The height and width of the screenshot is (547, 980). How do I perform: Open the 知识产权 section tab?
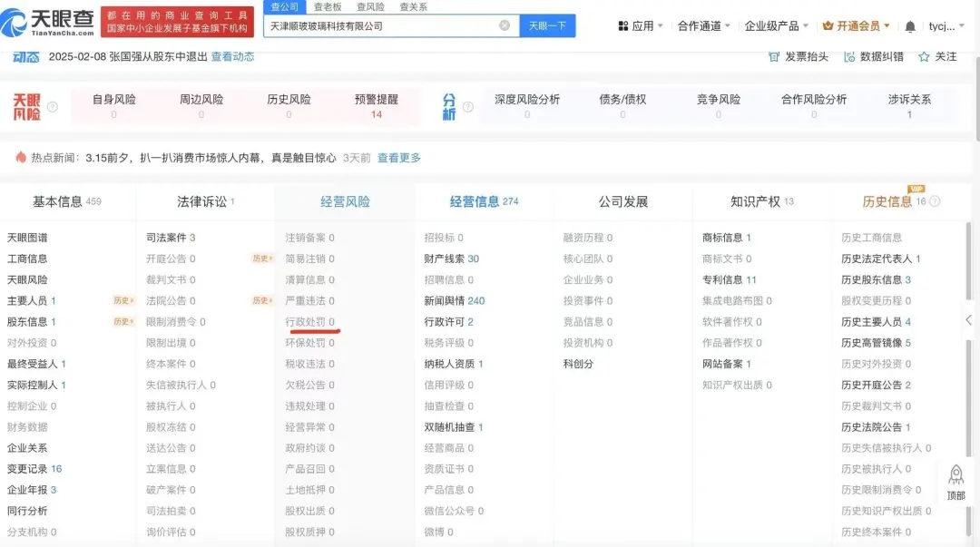click(x=762, y=201)
